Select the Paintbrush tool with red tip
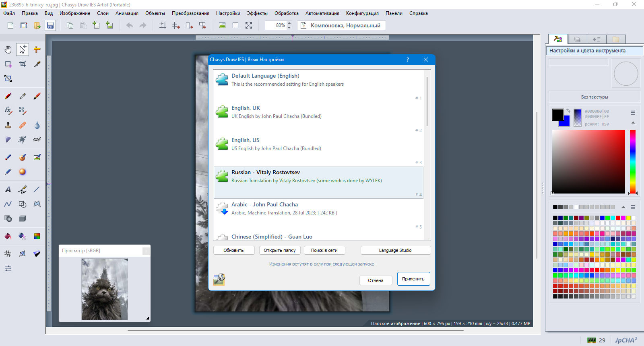This screenshot has height=346, width=644. 37,96
